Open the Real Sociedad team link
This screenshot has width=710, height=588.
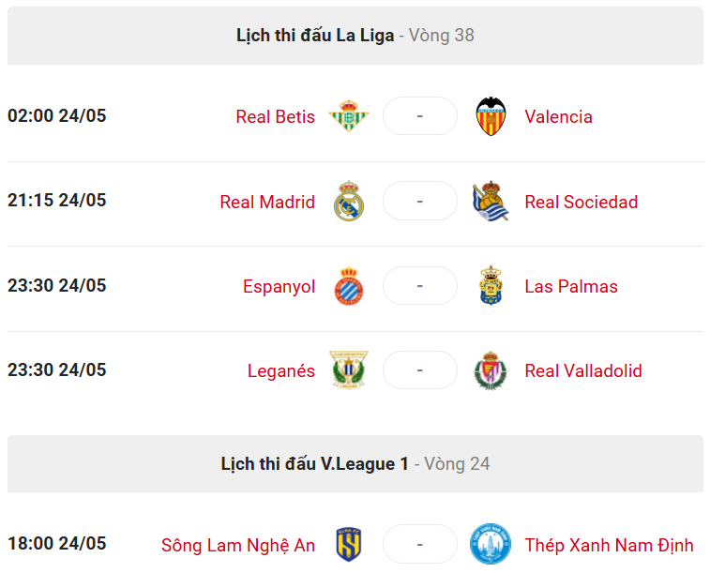[x=581, y=202]
